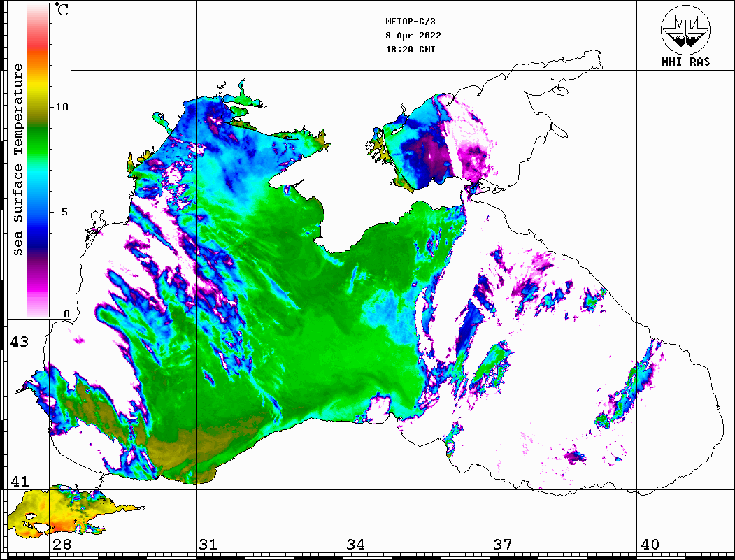Click the longitude label '34'
This screenshot has width=735, height=560.
pos(356,545)
